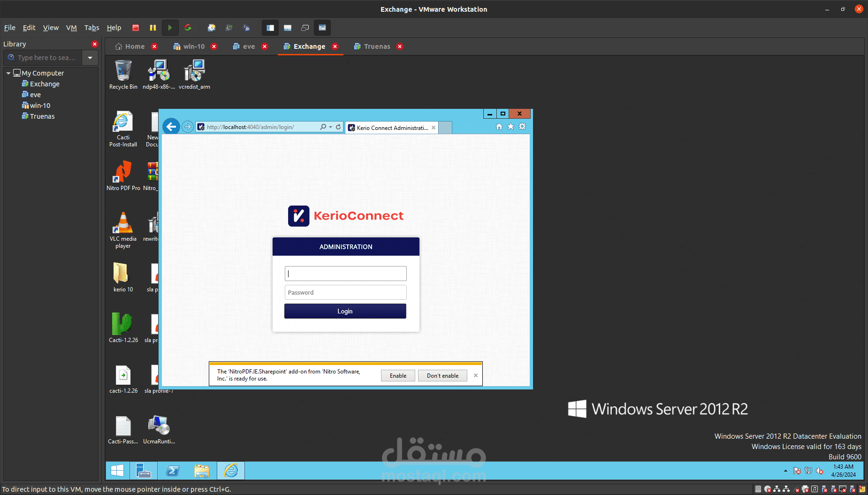Toggle the console view toolbar icon
This screenshot has height=495, width=868.
322,28
